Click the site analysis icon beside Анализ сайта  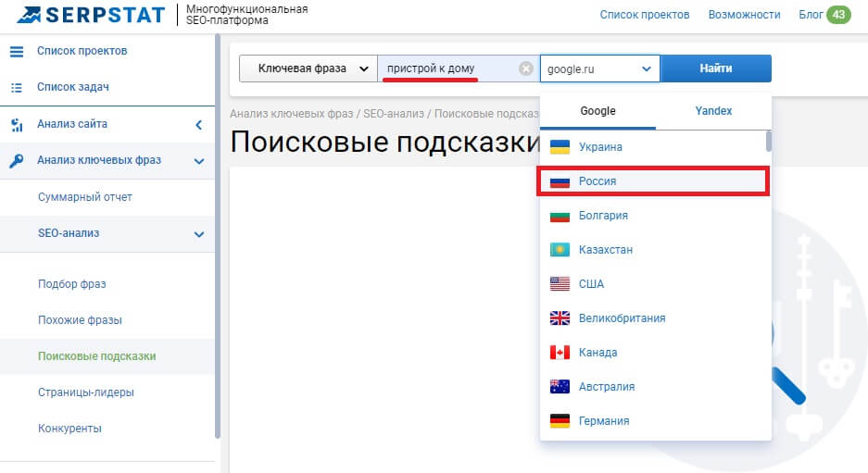[17, 125]
